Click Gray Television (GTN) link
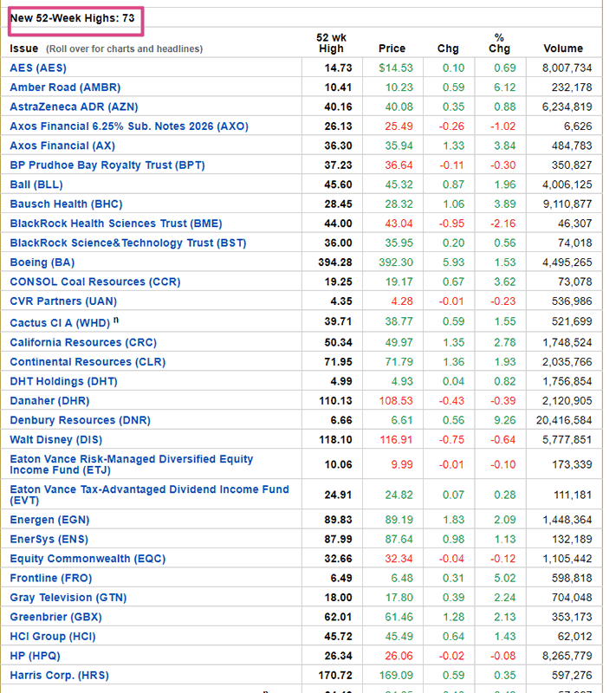The image size is (616, 693). (x=68, y=598)
